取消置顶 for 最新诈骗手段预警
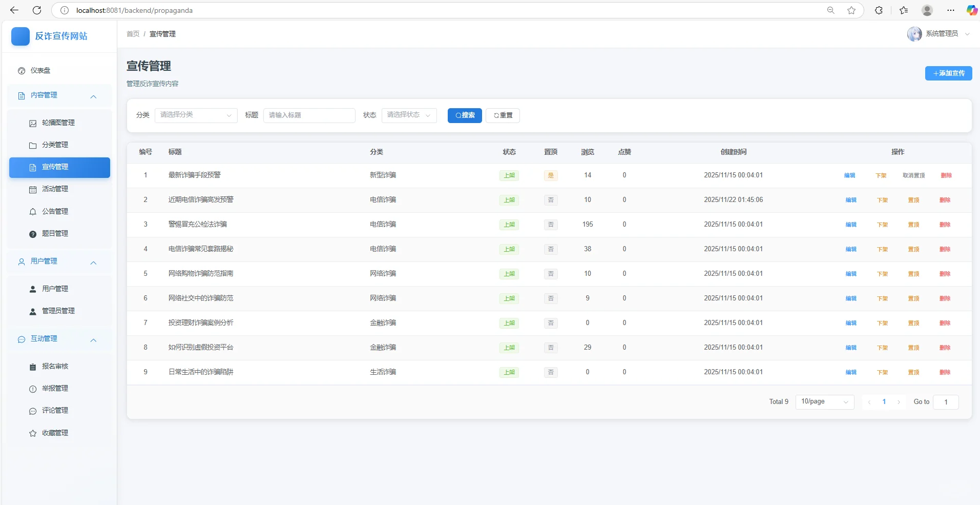The width and height of the screenshot is (980, 505). 914,175
